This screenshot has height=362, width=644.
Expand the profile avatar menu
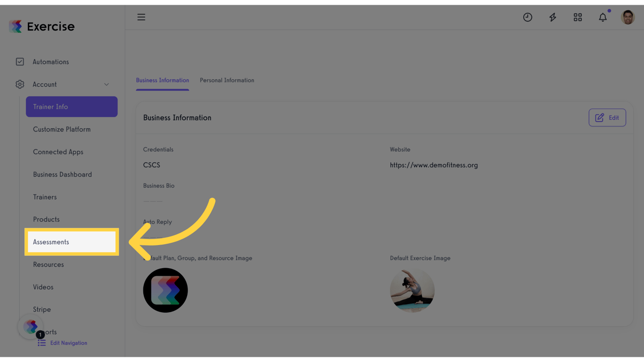pyautogui.click(x=627, y=17)
